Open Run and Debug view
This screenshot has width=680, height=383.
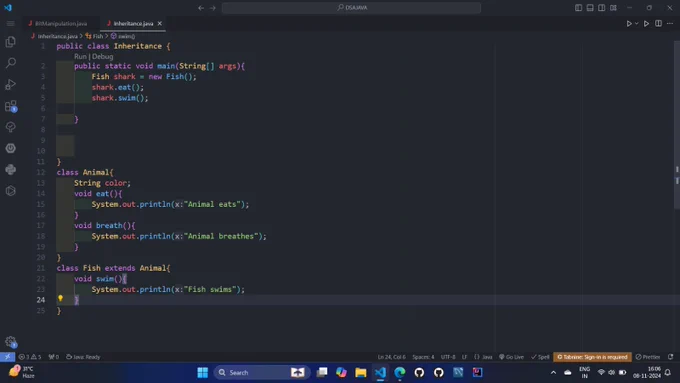10,84
